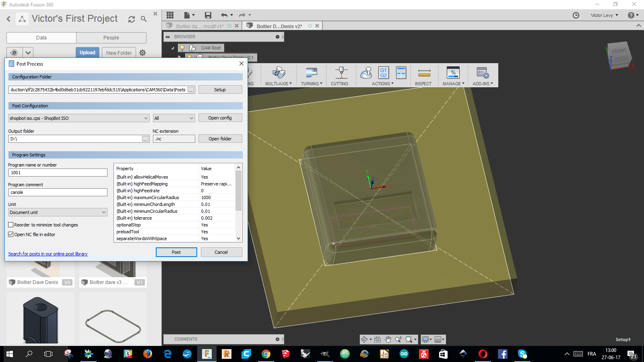Viewport: 644px width, 362px height.
Task: Click the Front face of view cube
Action: coord(619,51)
